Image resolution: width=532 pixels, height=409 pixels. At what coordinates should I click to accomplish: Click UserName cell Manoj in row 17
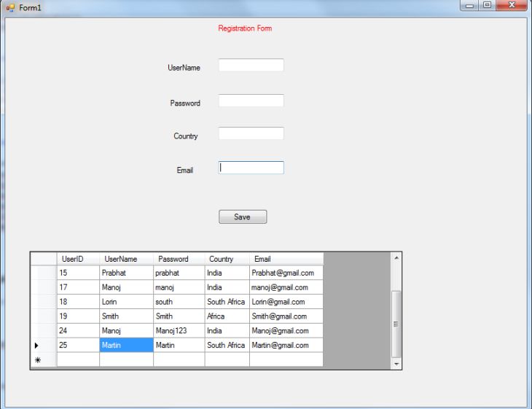(126, 287)
